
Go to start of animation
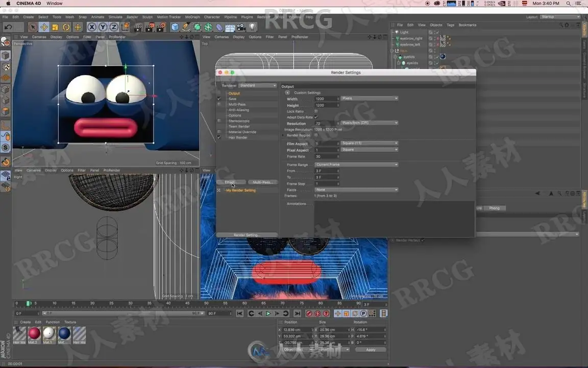coord(240,313)
